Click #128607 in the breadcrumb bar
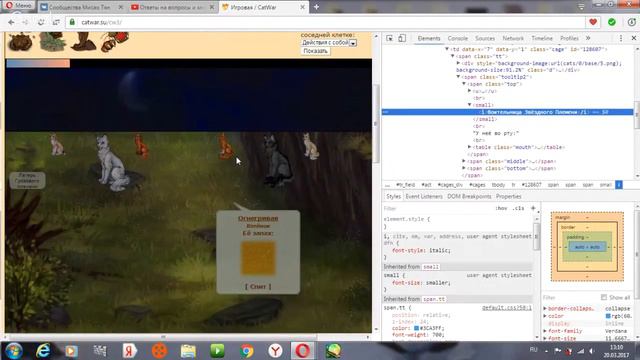640x360 pixels. tap(531, 185)
